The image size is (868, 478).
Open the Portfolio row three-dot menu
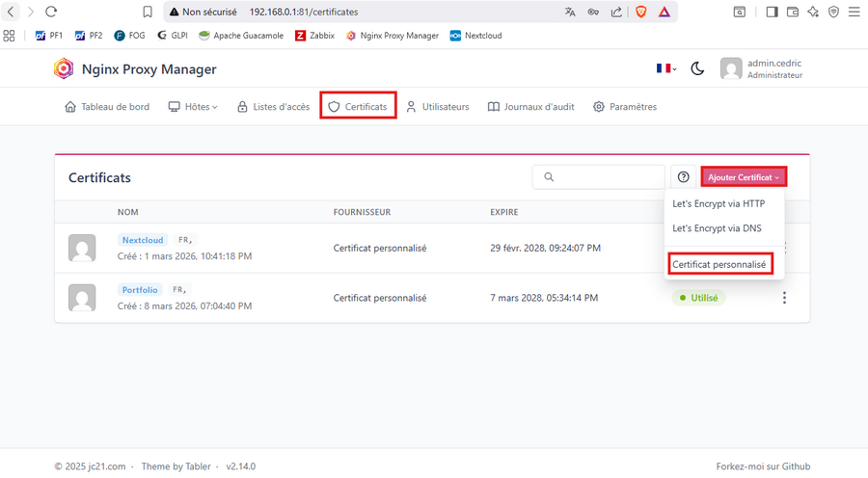click(x=784, y=298)
